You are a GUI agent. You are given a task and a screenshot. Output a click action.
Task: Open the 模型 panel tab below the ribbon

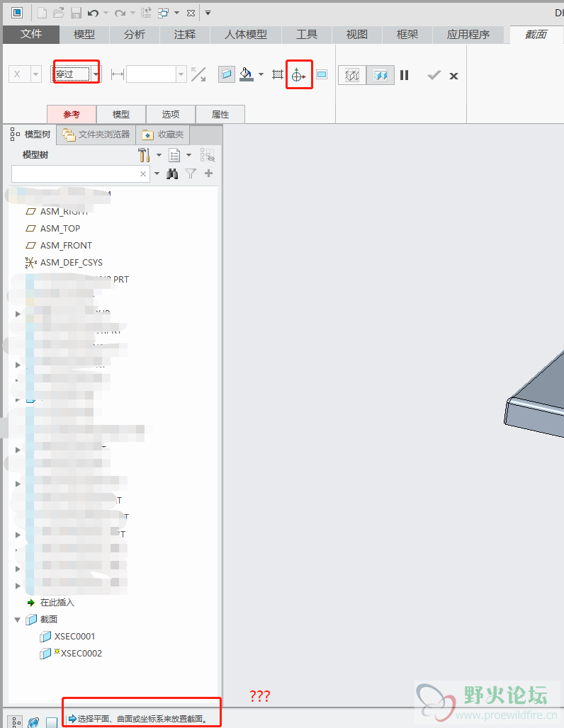click(x=120, y=114)
